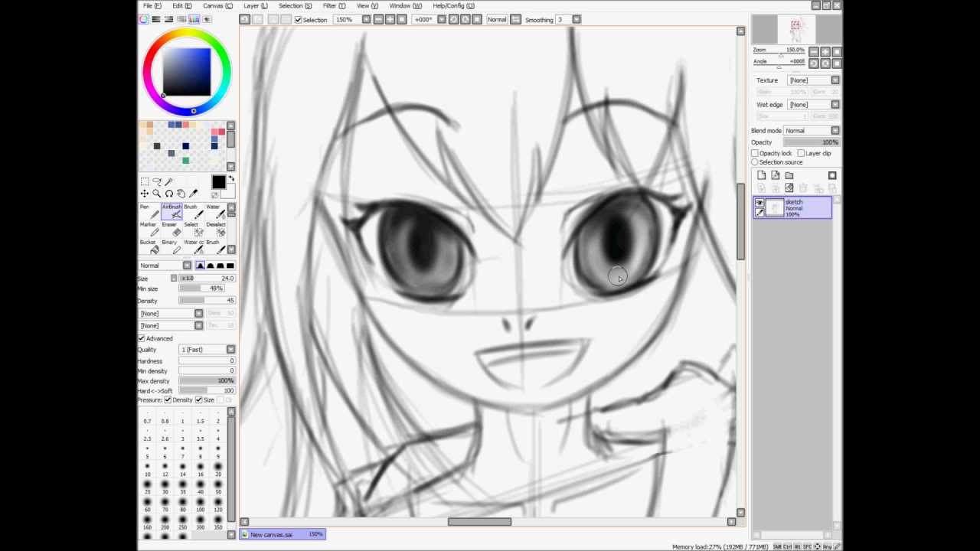
Task: Select the color picker eyedropper tool
Action: click(x=194, y=194)
